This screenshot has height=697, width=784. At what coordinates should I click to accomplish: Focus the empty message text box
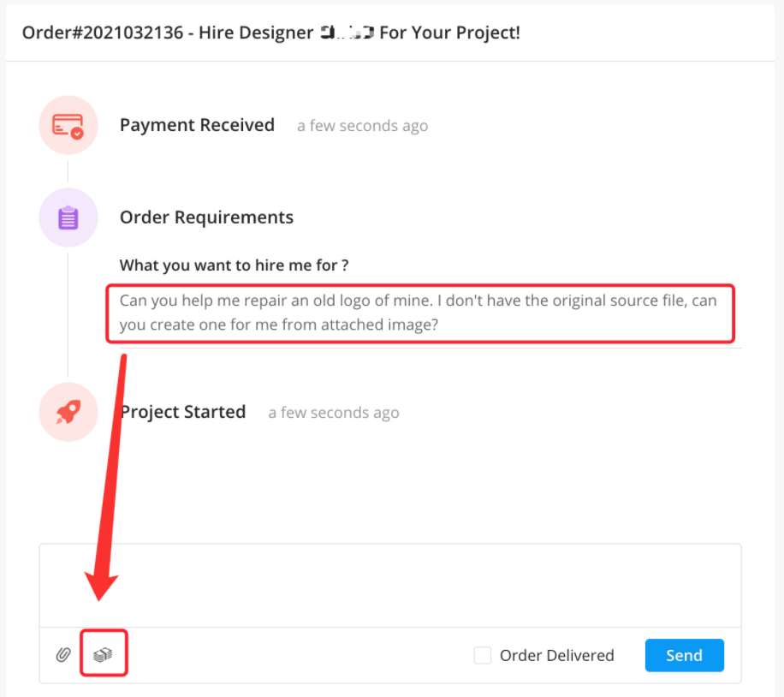(389, 586)
